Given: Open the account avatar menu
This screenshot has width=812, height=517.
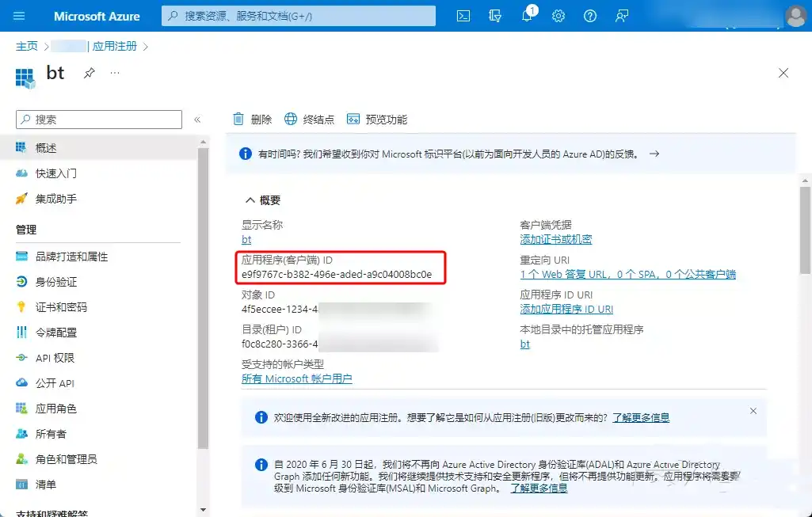Looking at the screenshot, I should click(x=795, y=16).
